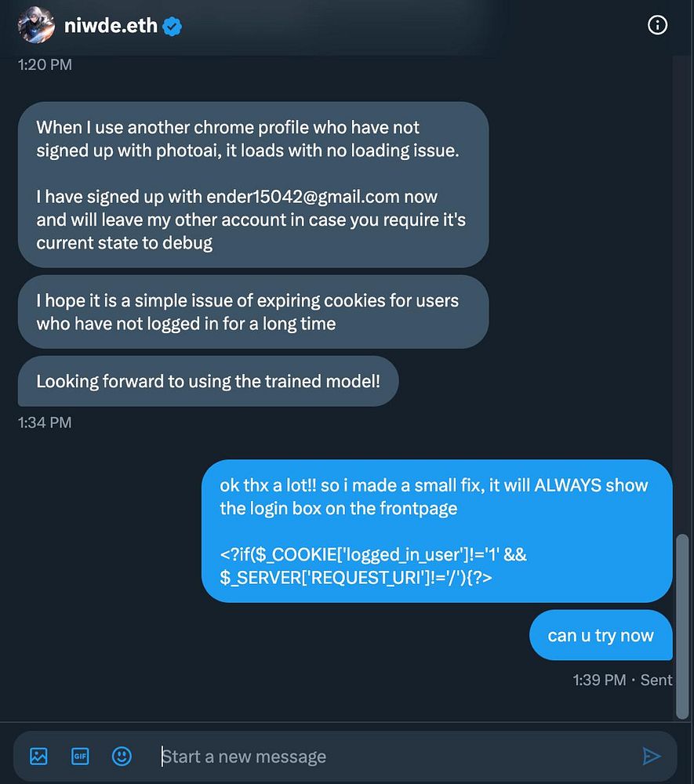The height and width of the screenshot is (784, 694).
Task: Click the "chrome profile" message bubble
Action: 253,184
